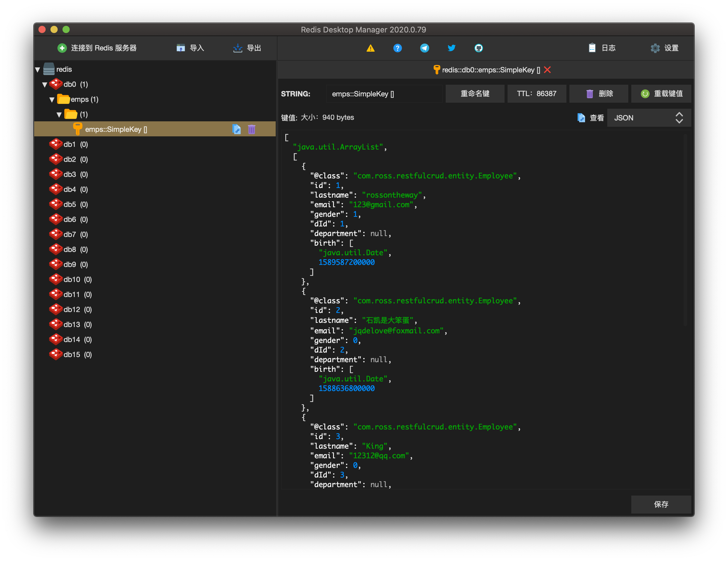Select db13 (0) in the tree
The image size is (728, 561).
(78, 324)
